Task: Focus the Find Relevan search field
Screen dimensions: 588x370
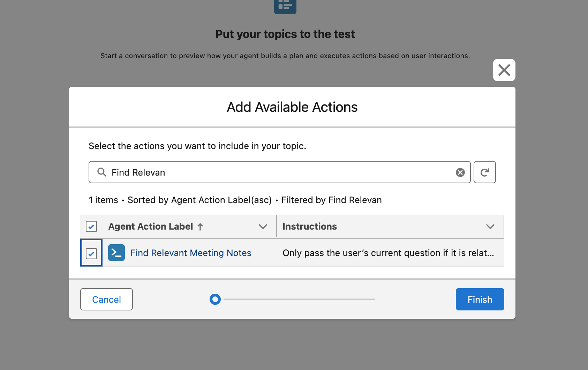Action: [279, 172]
